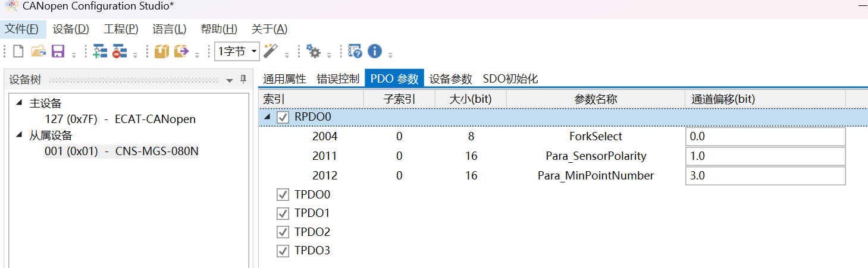Viewport: 868px width, 268px height.
Task: Click Para_MinPointNumber offset field 3.0
Action: [765, 176]
